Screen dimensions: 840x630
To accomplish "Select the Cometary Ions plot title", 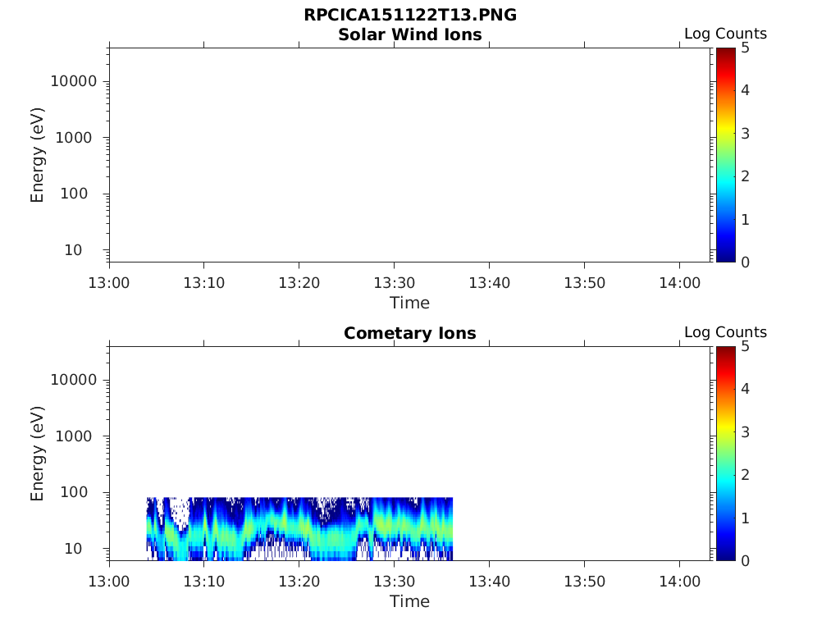I will [410, 333].
